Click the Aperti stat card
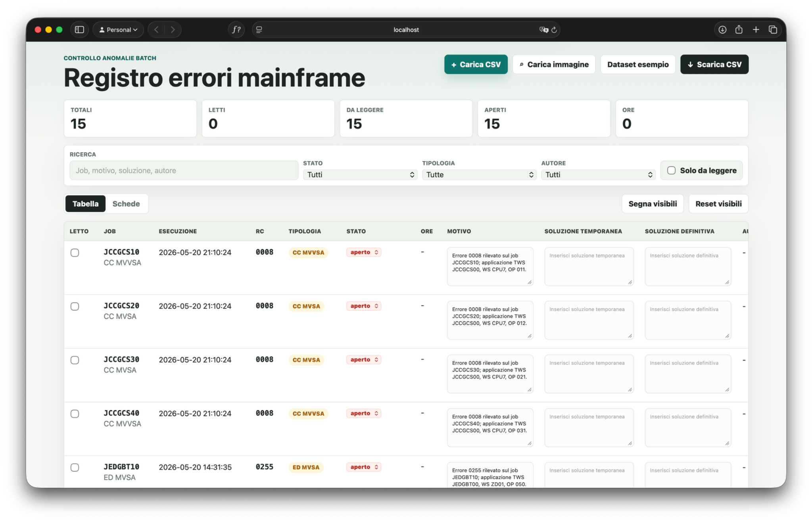The height and width of the screenshot is (522, 812). pos(544,119)
